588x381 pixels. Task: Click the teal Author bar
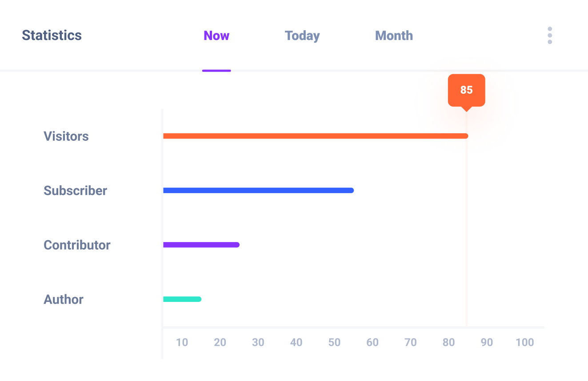click(182, 299)
